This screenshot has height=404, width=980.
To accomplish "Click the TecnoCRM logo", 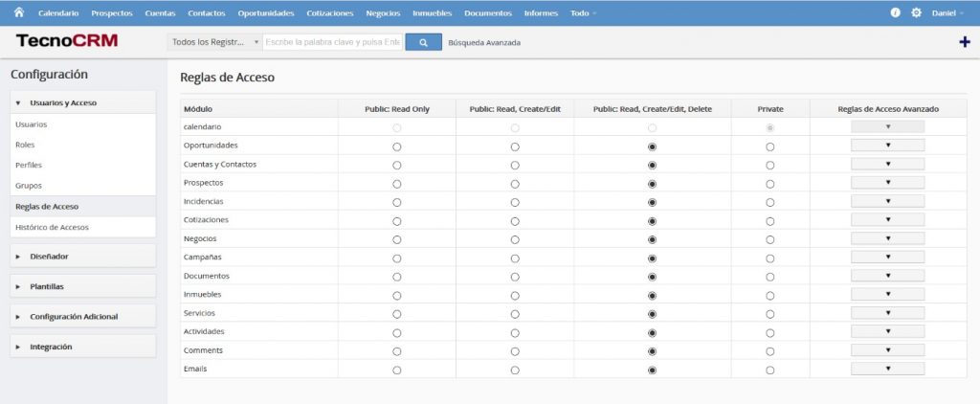I will pyautogui.click(x=67, y=41).
